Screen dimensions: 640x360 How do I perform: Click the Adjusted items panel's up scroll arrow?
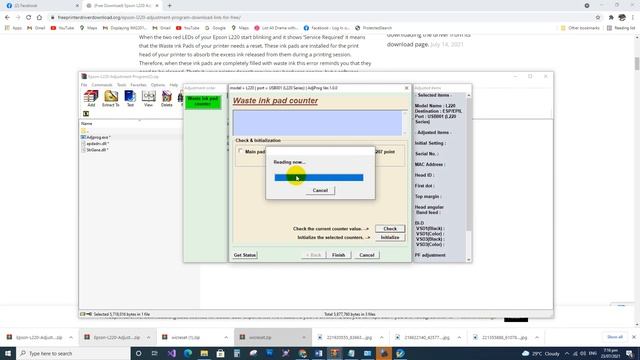(x=469, y=95)
